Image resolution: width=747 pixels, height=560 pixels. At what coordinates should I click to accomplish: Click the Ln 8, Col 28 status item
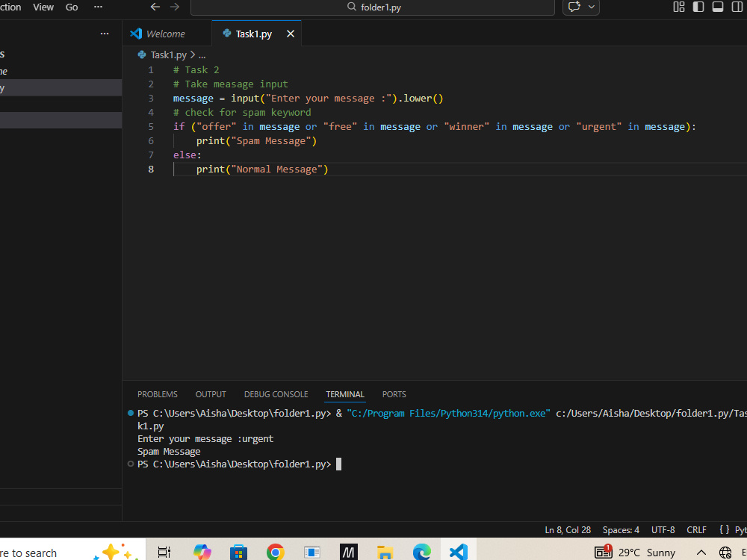click(568, 530)
